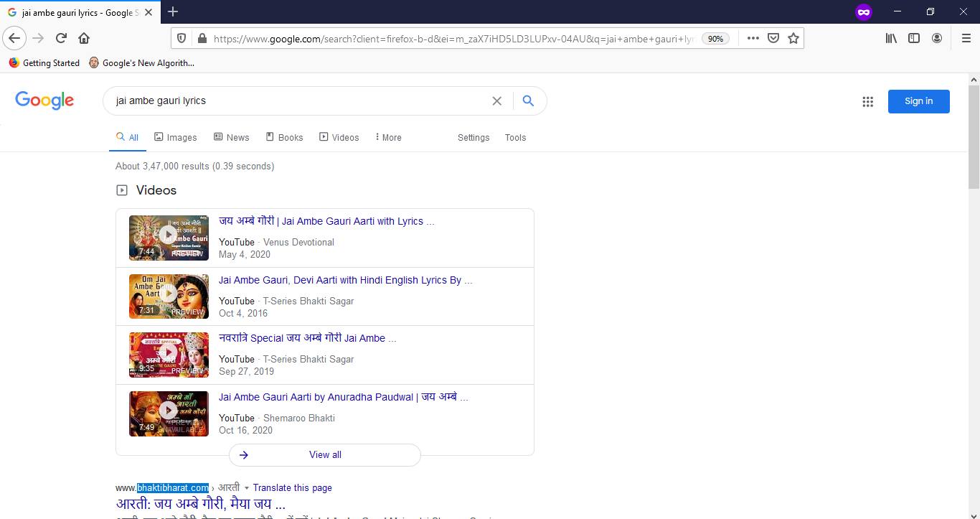Bookmark this page with the star icon
Screen dimensions: 980x519
coord(793,38)
